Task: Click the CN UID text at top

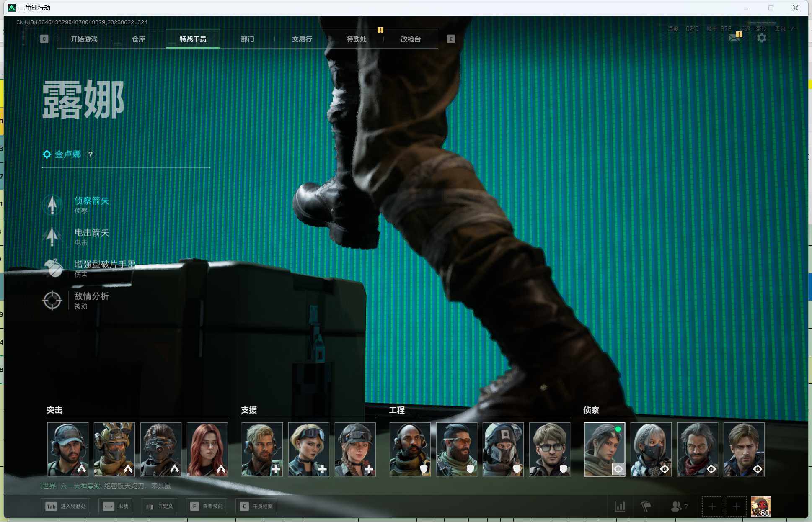Action: [x=82, y=22]
